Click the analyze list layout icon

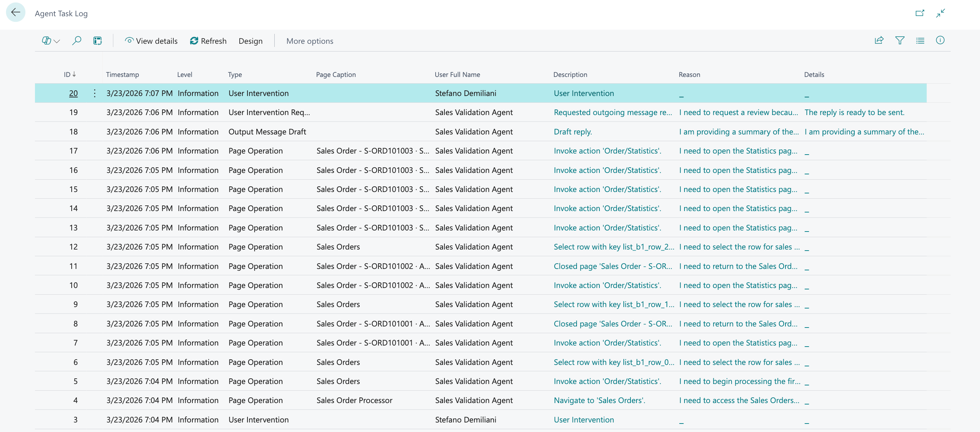click(x=97, y=41)
